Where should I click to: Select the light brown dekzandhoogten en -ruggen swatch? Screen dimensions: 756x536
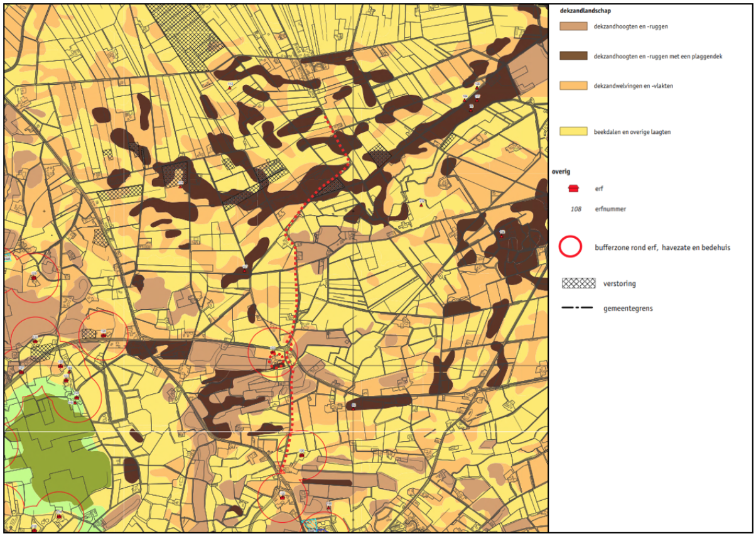pyautogui.click(x=573, y=26)
